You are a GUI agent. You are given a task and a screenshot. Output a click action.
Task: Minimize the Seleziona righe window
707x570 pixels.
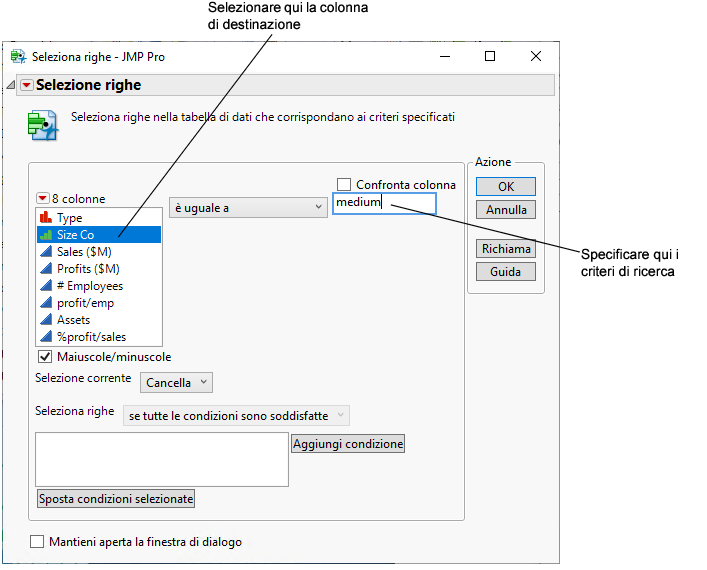[445, 56]
